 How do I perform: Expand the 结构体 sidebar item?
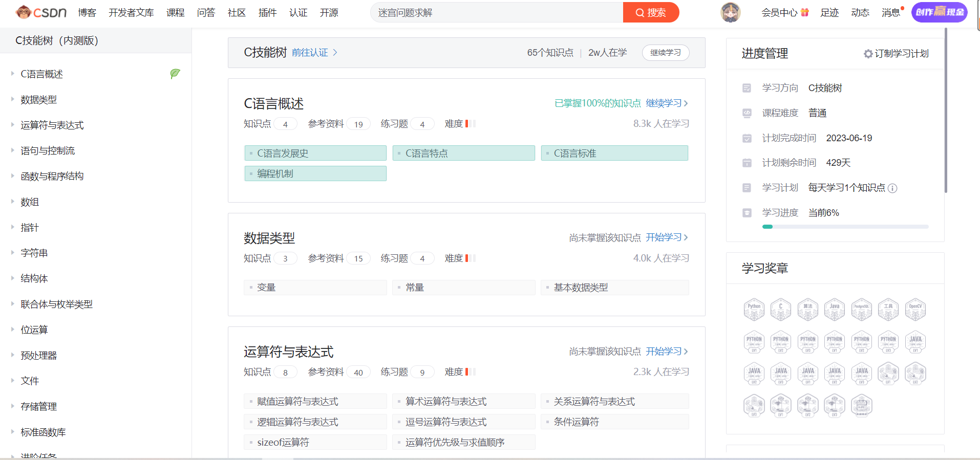pos(13,278)
